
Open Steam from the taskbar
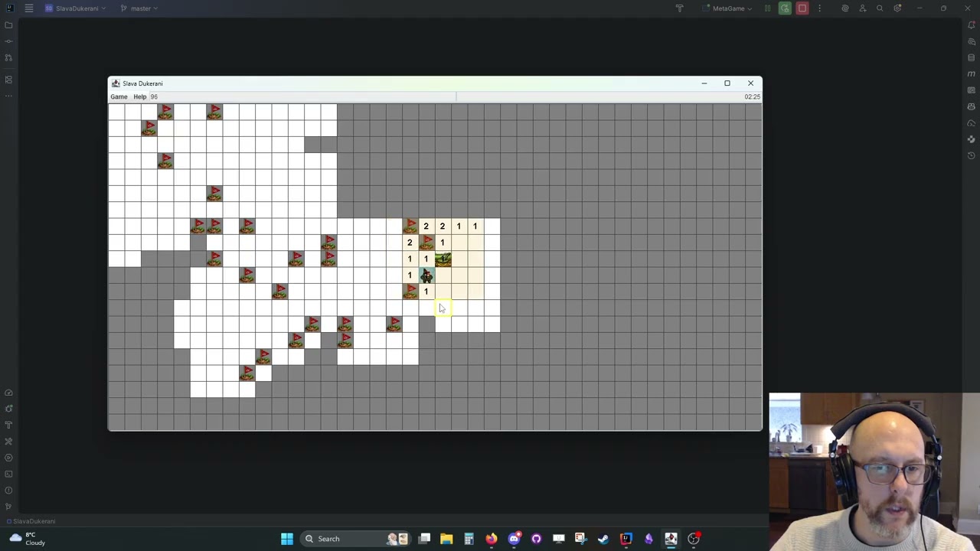click(603, 539)
